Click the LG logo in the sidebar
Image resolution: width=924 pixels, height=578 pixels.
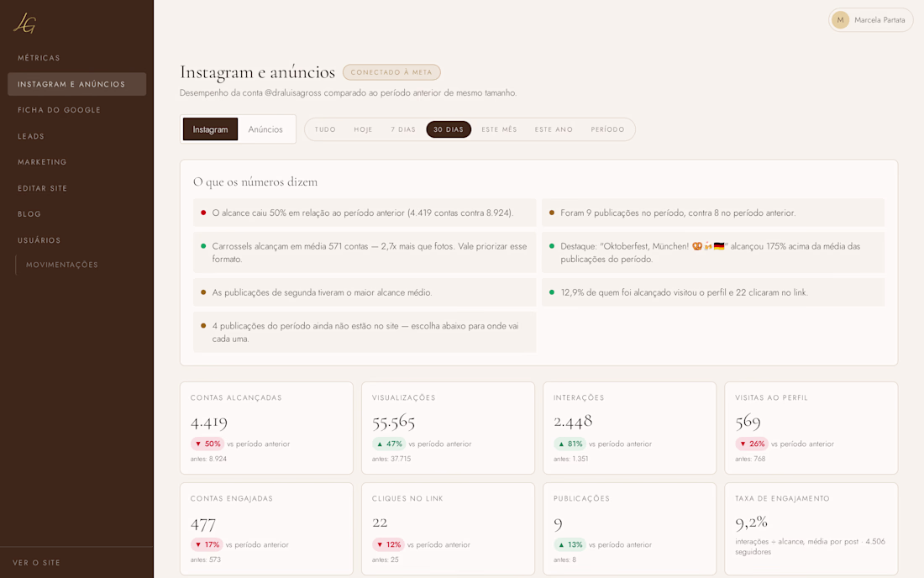(x=24, y=23)
